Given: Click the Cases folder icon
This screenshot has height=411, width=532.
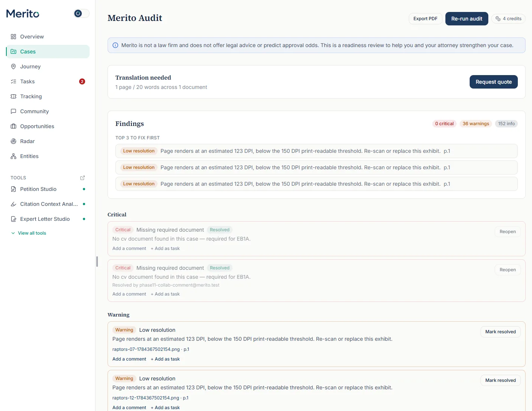Looking at the screenshot, I should pos(13,52).
